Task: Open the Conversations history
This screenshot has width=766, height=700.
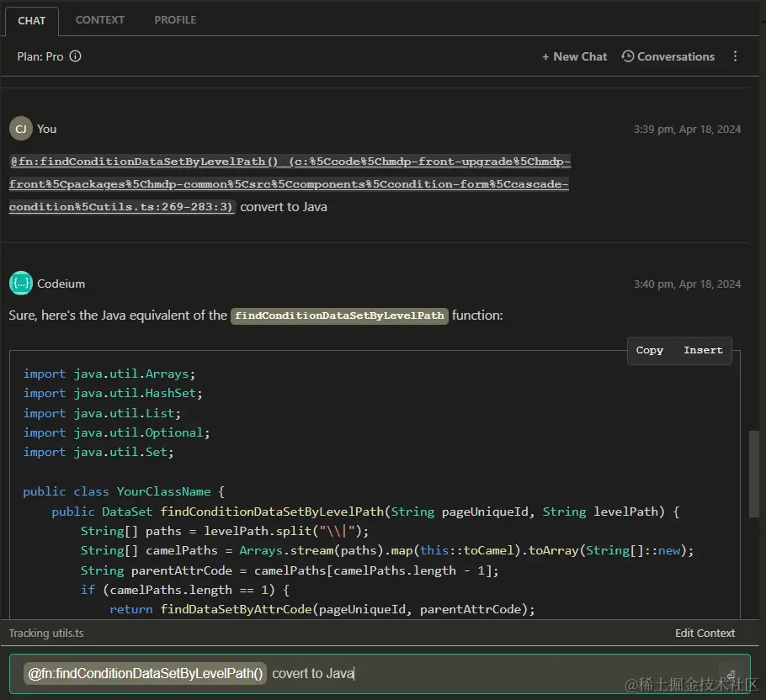Action: 668,56
